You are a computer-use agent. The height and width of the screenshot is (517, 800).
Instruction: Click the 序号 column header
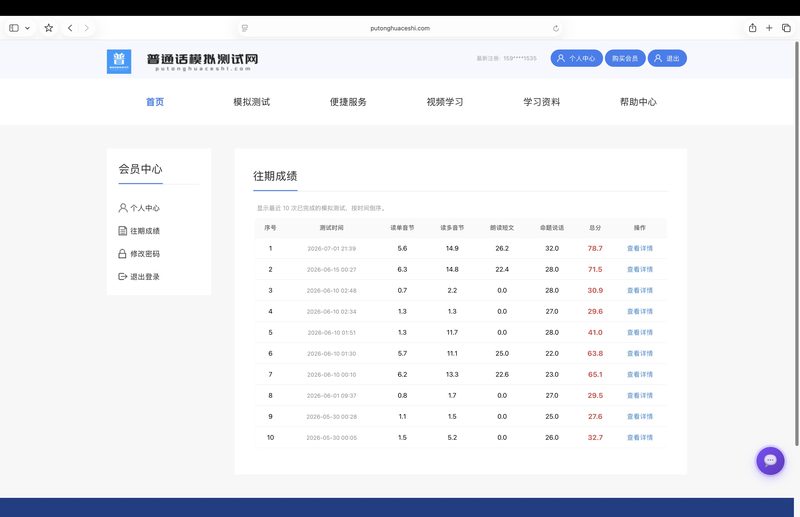coord(270,228)
